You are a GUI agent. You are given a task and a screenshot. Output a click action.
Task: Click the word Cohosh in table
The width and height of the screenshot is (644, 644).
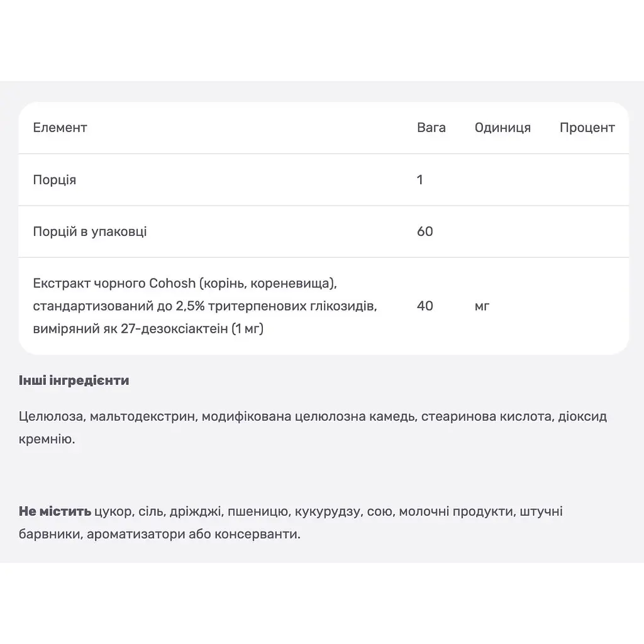(x=172, y=284)
